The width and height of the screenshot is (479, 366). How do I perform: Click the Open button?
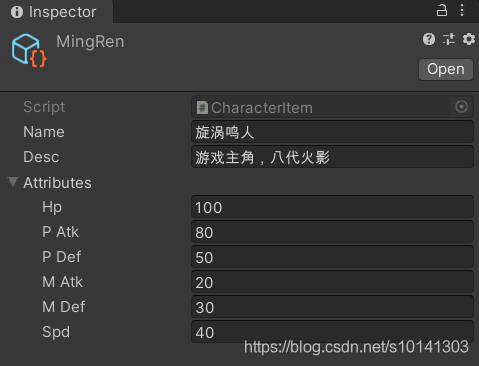click(446, 69)
